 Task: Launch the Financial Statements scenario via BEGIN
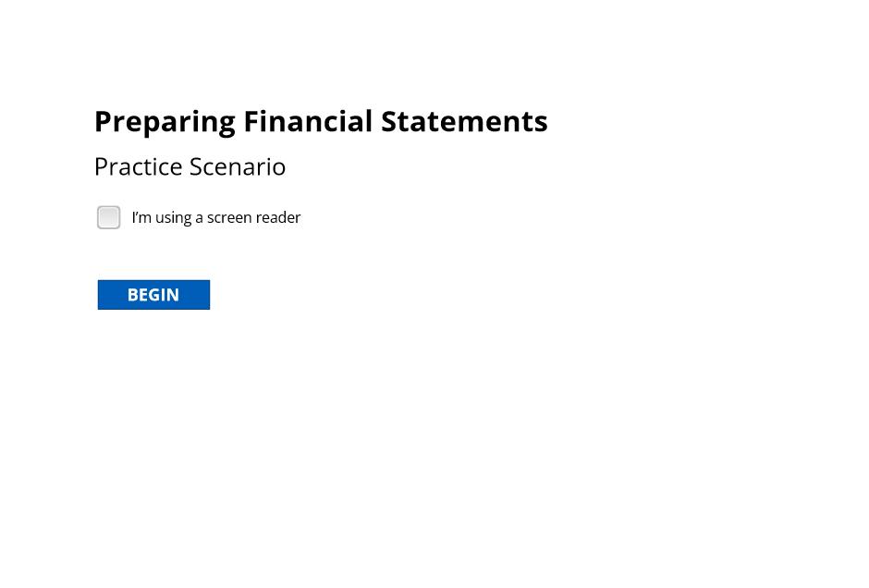153,295
